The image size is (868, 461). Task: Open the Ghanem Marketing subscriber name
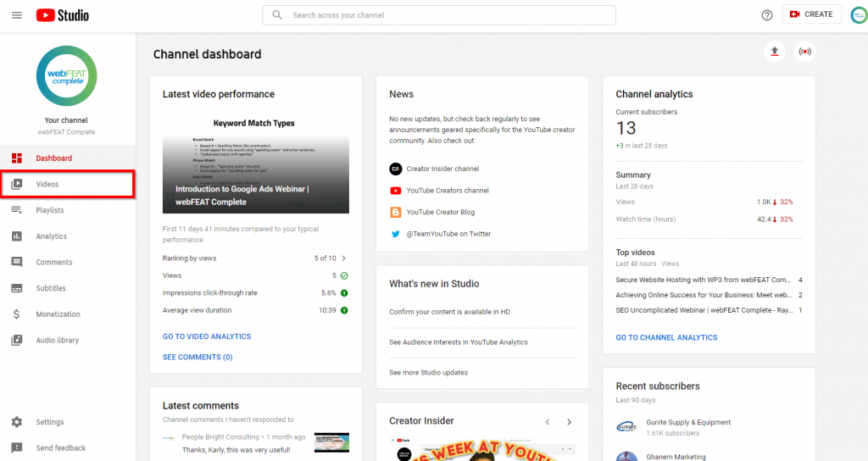pos(676,457)
